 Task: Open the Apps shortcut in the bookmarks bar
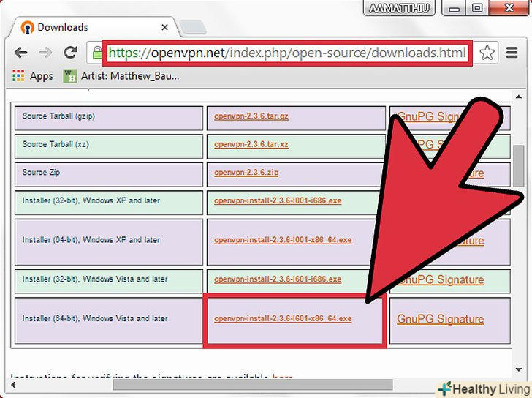33,76
